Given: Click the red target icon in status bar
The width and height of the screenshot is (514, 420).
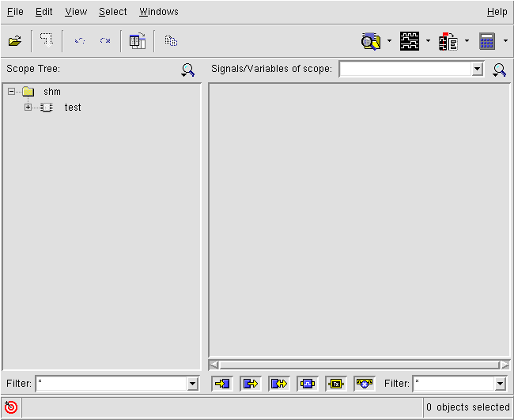Looking at the screenshot, I should pyautogui.click(x=11, y=407).
